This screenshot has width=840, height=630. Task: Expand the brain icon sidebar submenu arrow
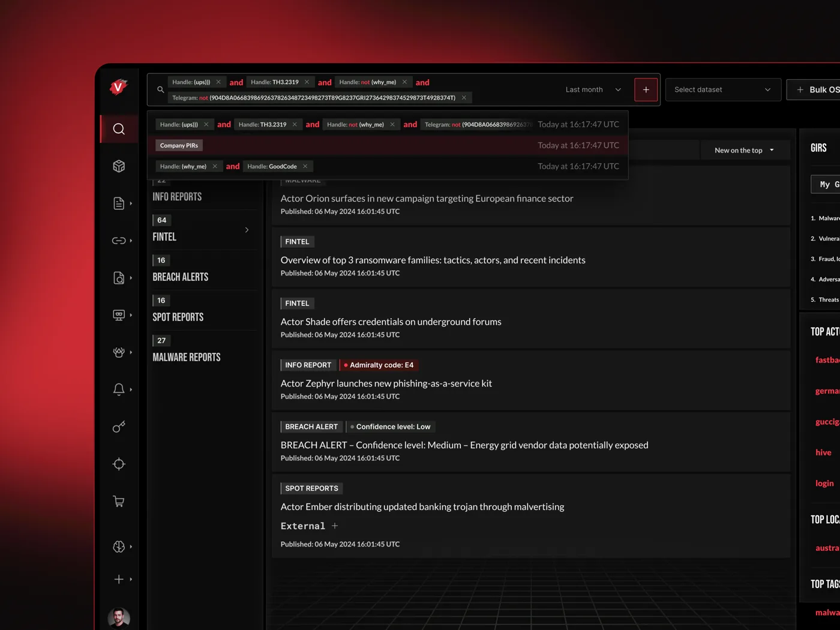coord(131,547)
